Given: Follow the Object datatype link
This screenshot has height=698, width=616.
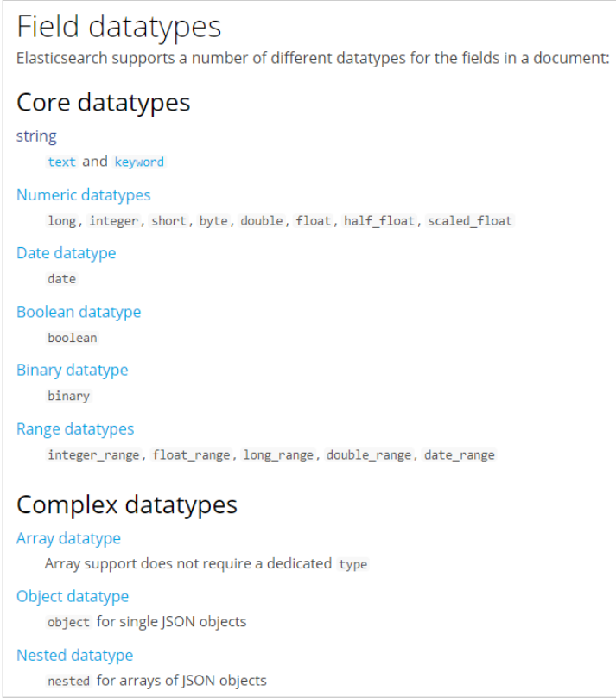Looking at the screenshot, I should [73, 596].
